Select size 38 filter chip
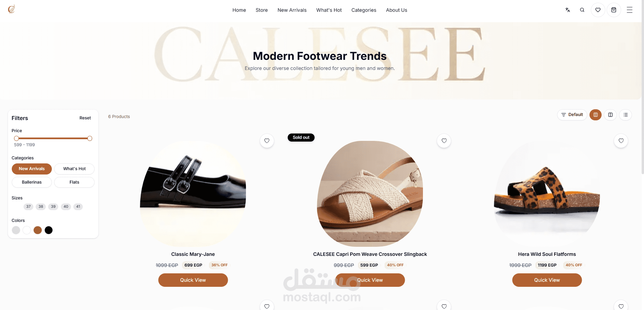 [41, 207]
